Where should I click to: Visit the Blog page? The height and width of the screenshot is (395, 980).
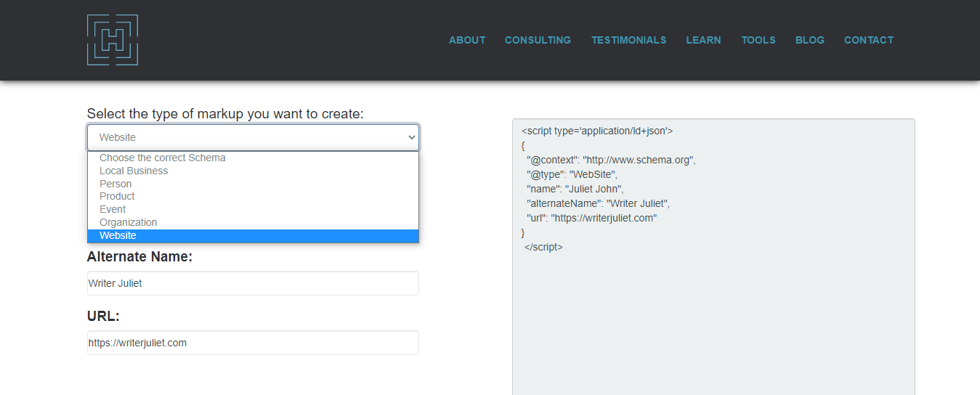point(810,40)
